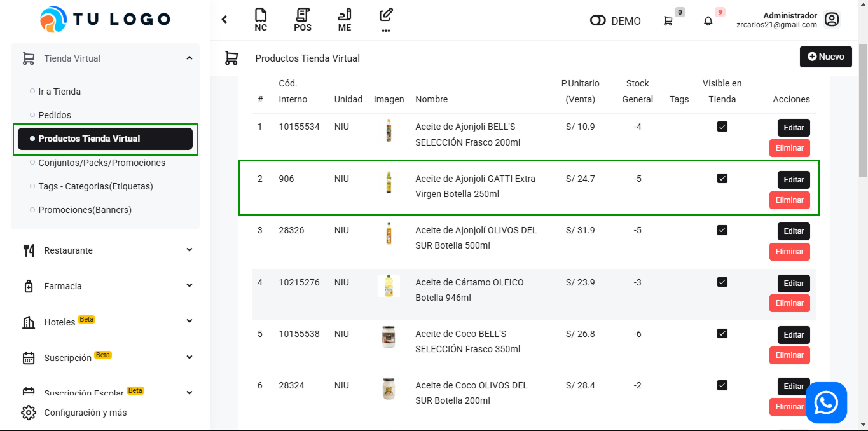Click the edit shortcuts pencil icon

coord(386,15)
